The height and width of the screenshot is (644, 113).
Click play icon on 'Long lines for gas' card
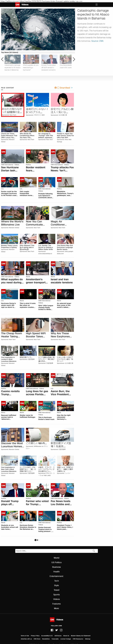pos(29,384)
